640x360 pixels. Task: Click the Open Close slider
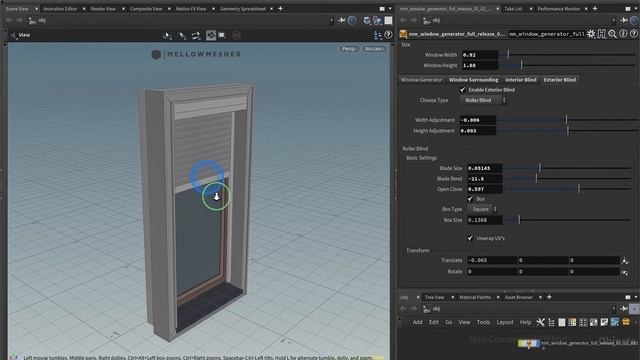click(567, 189)
